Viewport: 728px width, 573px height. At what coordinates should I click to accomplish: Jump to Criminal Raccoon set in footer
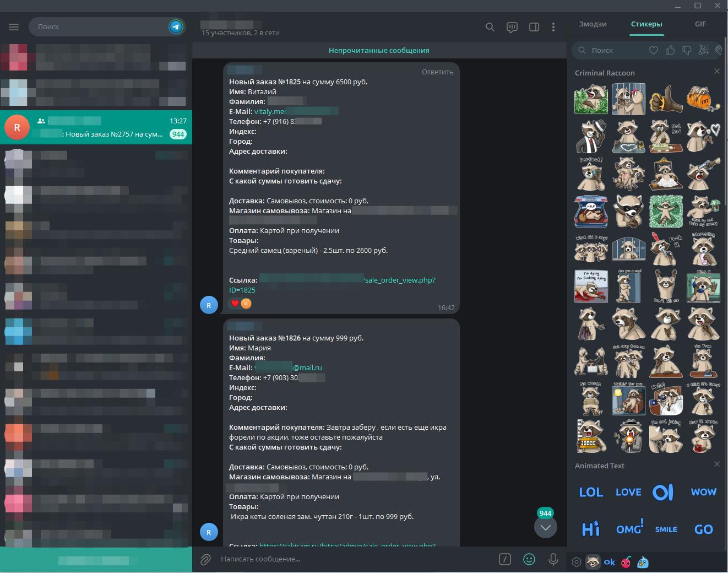point(593,562)
